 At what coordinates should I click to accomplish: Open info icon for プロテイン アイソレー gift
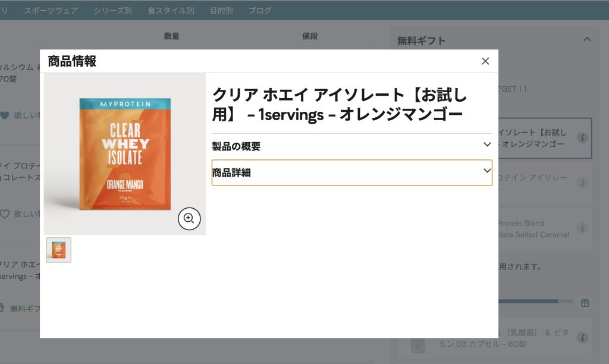pyautogui.click(x=583, y=183)
